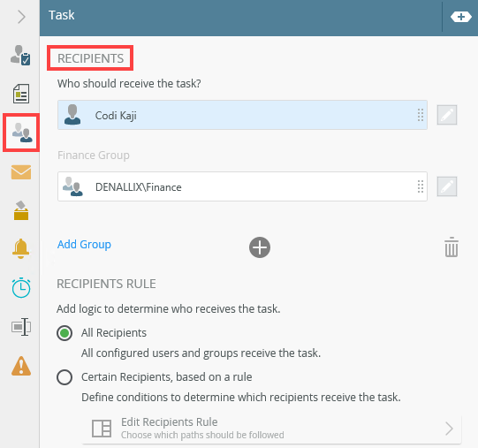Open the Email Alert envelope tab
The height and width of the screenshot is (448, 478).
[x=21, y=172]
